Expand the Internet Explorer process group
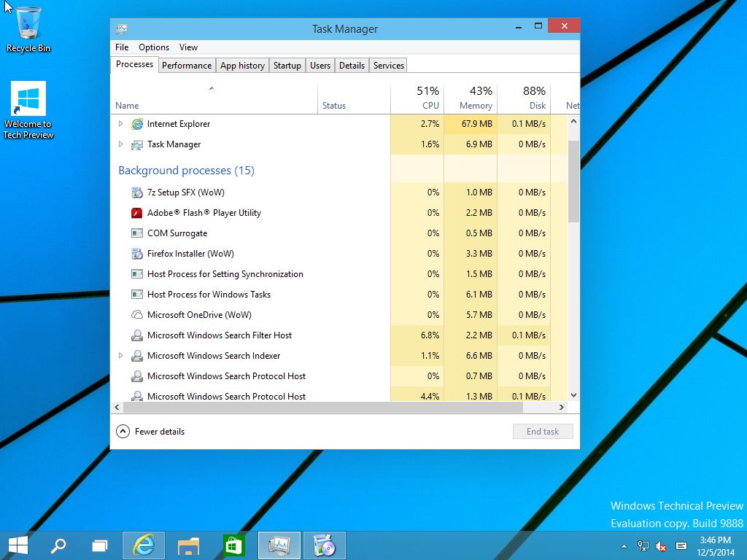 (x=120, y=124)
